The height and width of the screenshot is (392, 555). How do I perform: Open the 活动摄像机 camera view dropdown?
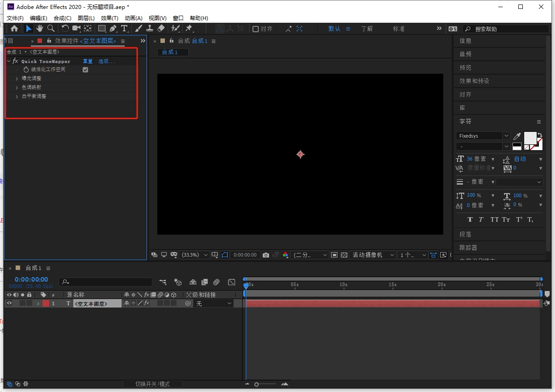pyautogui.click(x=373, y=255)
